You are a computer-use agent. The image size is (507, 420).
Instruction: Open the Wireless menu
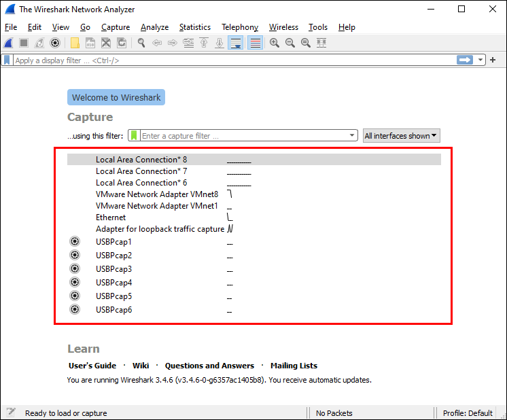pos(283,27)
